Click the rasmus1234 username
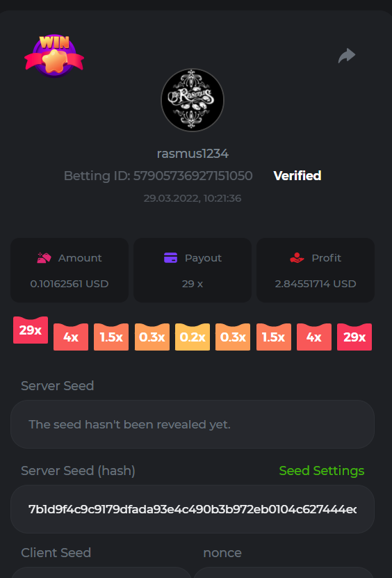The width and height of the screenshot is (392, 578). click(x=193, y=154)
